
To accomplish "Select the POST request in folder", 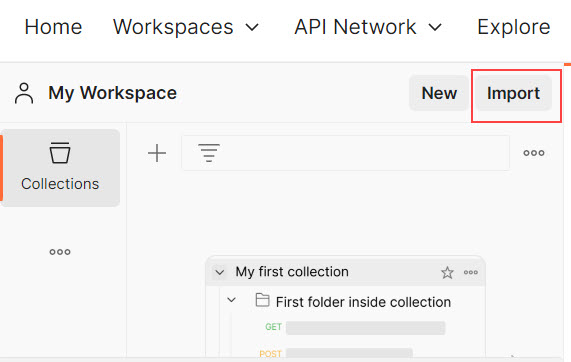I will 336,353.
